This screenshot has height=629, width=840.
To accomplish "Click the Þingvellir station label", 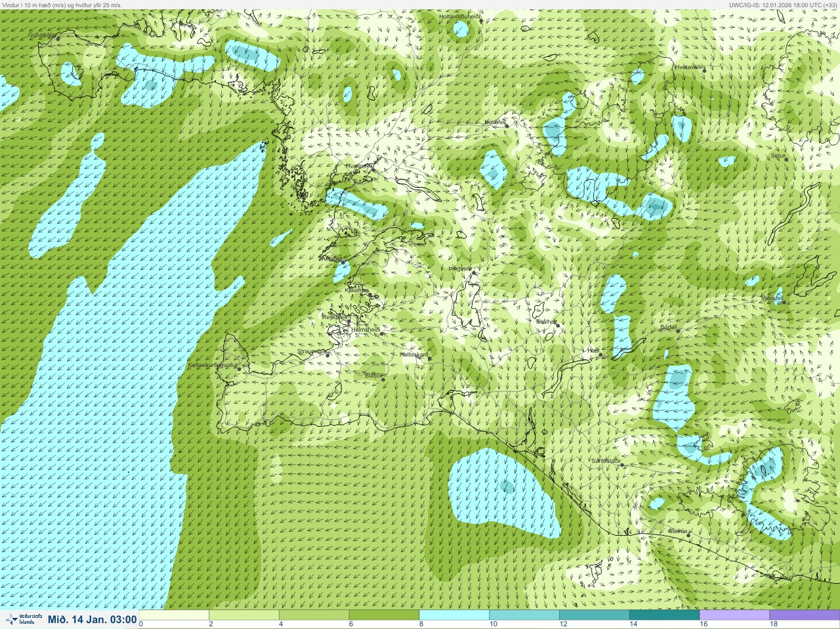I will (460, 269).
